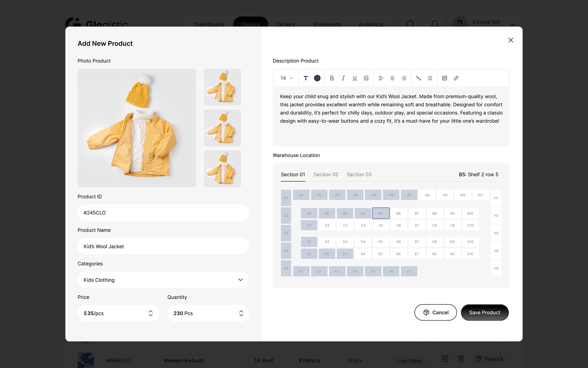Viewport: 588px width, 368px height.
Task: Insert an image into the description
Action: click(445, 78)
